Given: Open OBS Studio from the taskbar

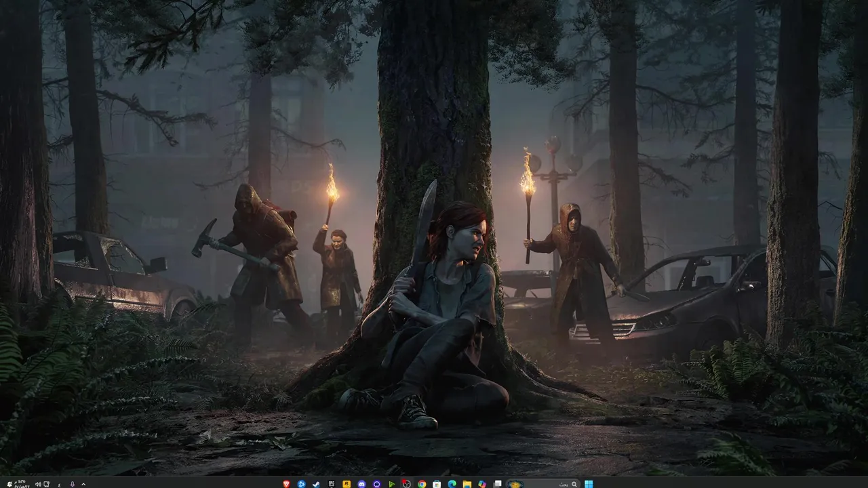Looking at the screenshot, I should (406, 484).
